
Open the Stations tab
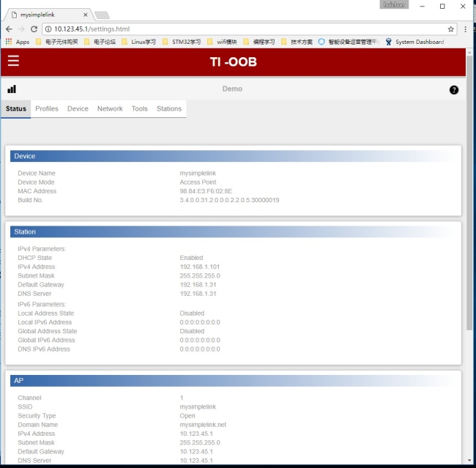tap(168, 108)
